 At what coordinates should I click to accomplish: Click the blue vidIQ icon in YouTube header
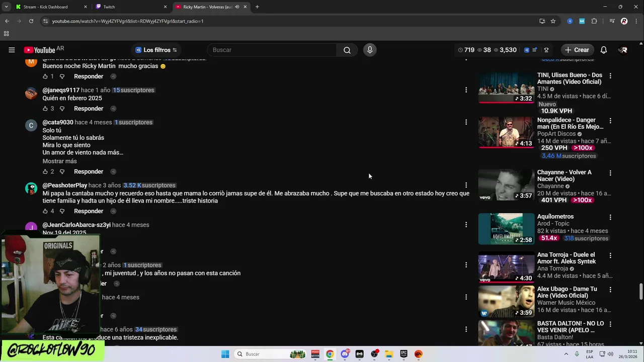(527, 50)
